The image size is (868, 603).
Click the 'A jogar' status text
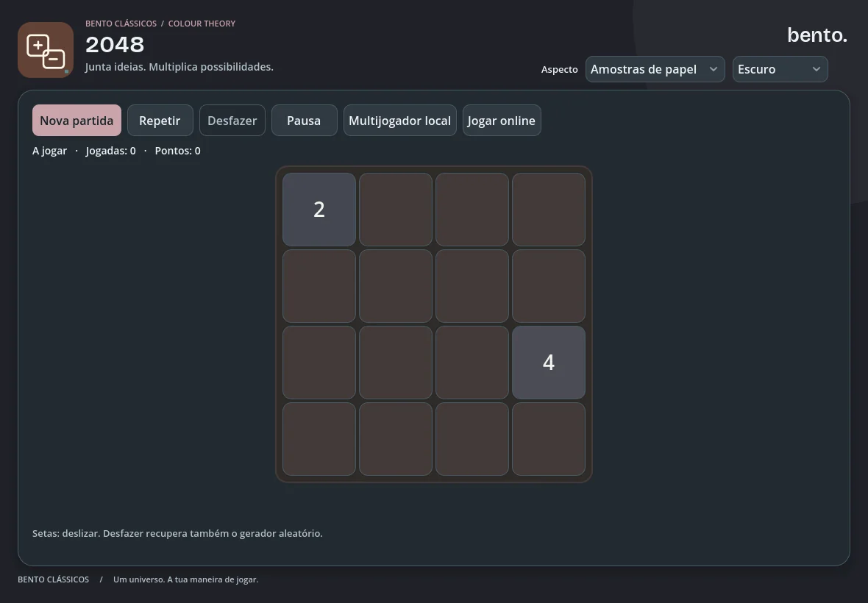pos(49,151)
